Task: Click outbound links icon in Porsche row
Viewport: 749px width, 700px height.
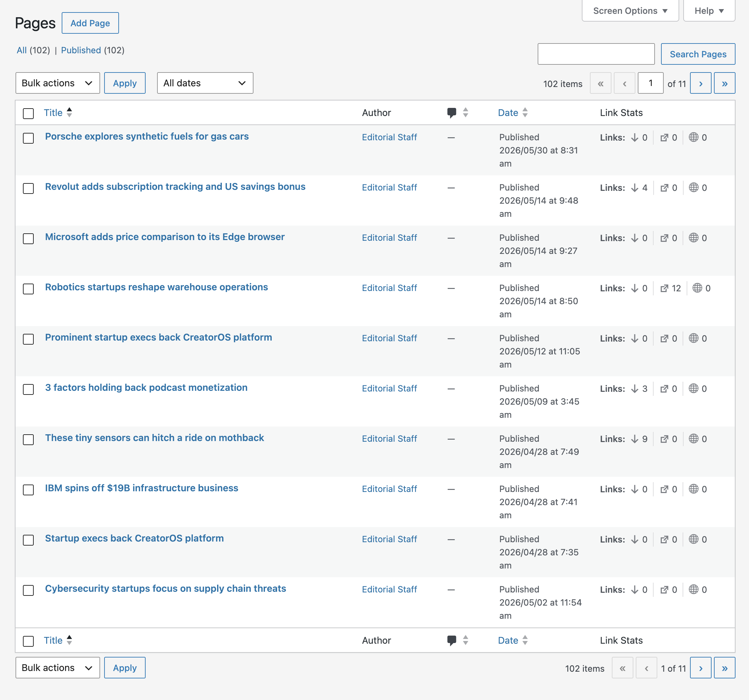Action: tap(664, 138)
